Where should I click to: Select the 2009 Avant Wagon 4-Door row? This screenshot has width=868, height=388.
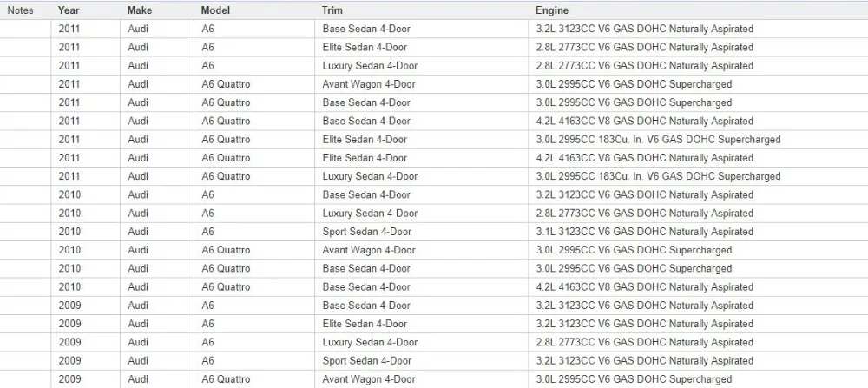(x=434, y=379)
